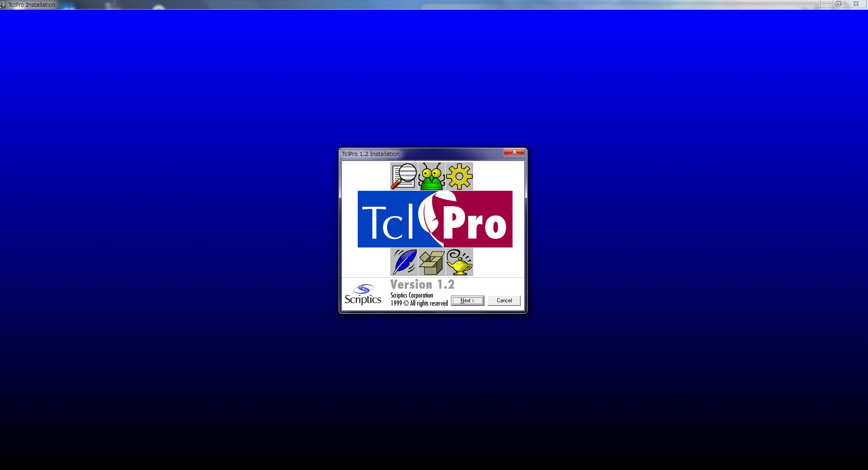Click the cardboard box wrapper icon
868x470 pixels.
tap(432, 262)
